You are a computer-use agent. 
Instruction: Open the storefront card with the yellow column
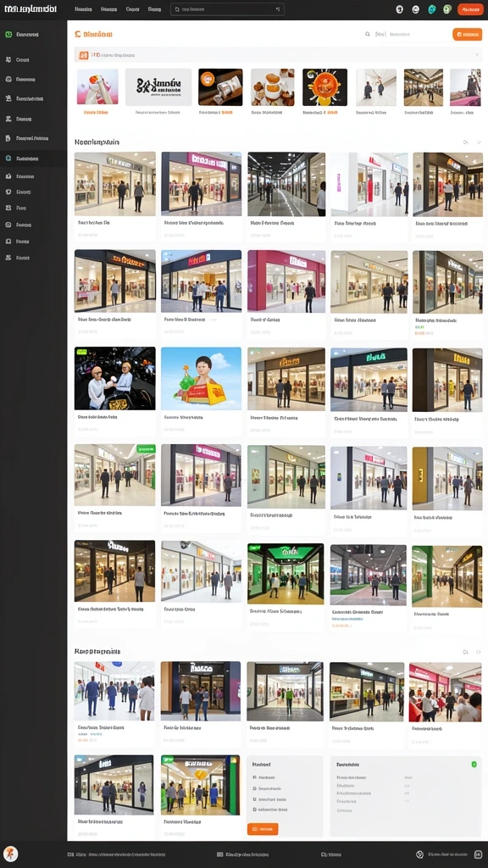tap(447, 491)
